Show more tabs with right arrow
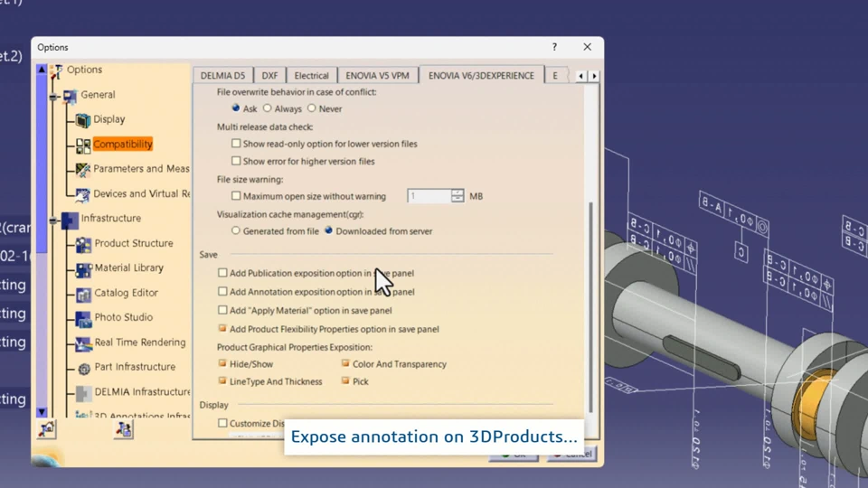 tap(594, 76)
